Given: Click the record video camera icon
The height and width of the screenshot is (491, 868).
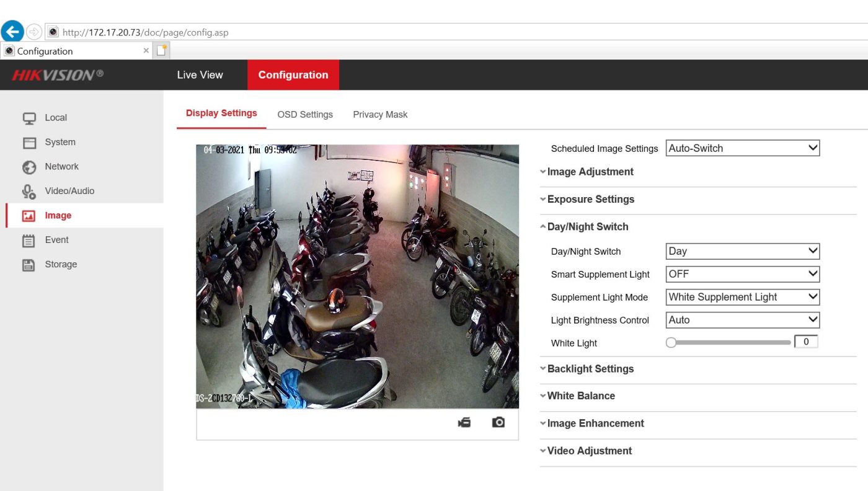Looking at the screenshot, I should coord(464,422).
